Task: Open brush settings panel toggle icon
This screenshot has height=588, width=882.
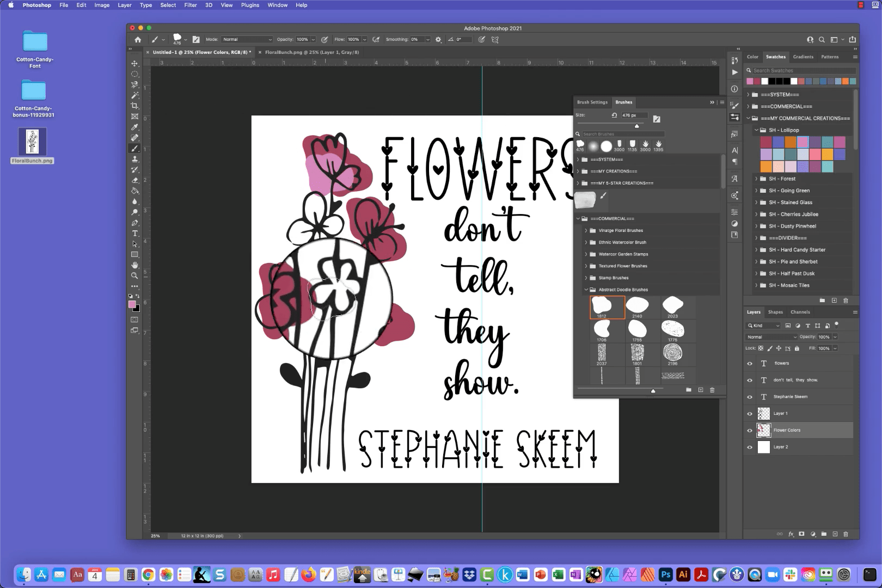Action: pos(196,40)
